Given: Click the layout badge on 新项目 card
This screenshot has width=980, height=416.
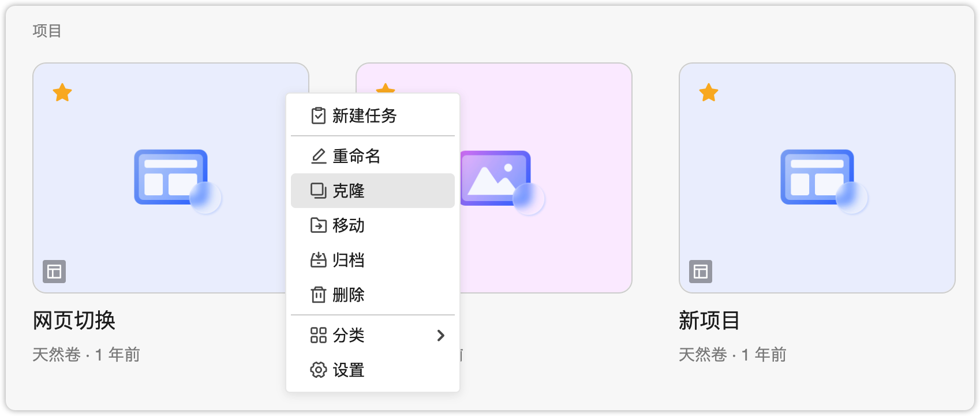Looking at the screenshot, I should tap(701, 272).
